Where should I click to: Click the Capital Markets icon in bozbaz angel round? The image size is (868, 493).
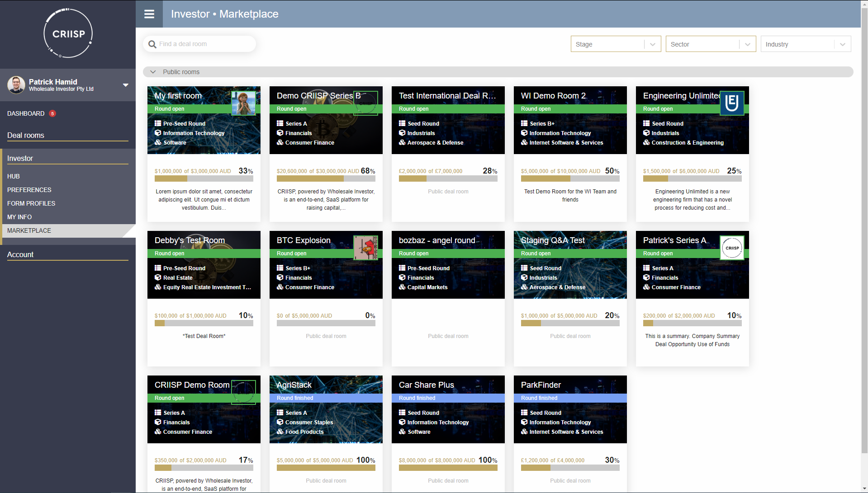[x=402, y=287]
